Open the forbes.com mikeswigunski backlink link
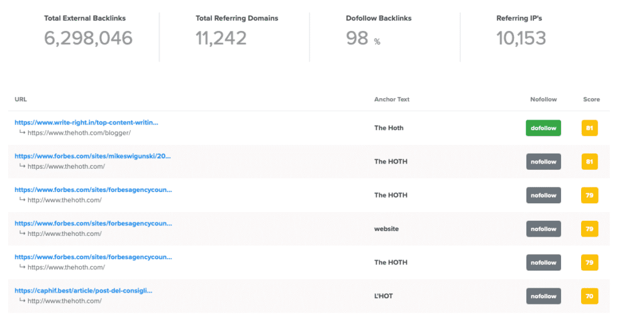Image resolution: width=644 pixels, height=314 pixels. [92, 155]
